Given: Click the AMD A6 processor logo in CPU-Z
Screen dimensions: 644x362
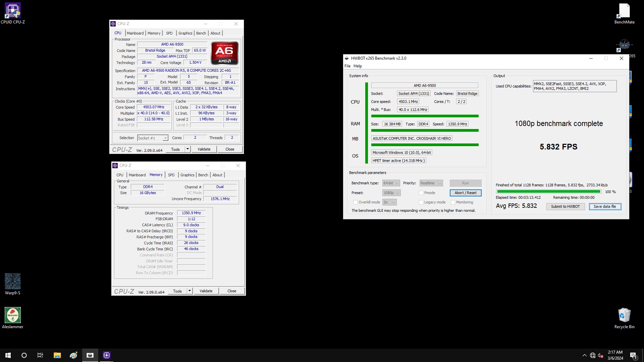Looking at the screenshot, I should [224, 53].
